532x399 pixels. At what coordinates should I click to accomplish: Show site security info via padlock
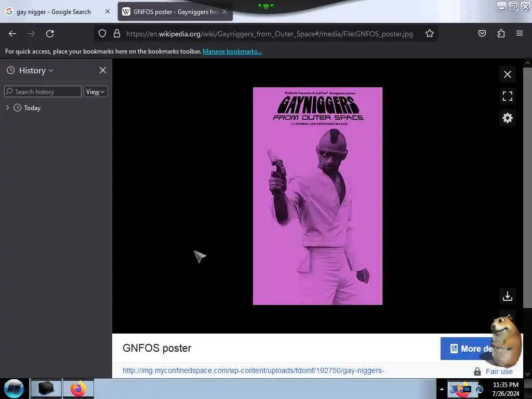(117, 33)
